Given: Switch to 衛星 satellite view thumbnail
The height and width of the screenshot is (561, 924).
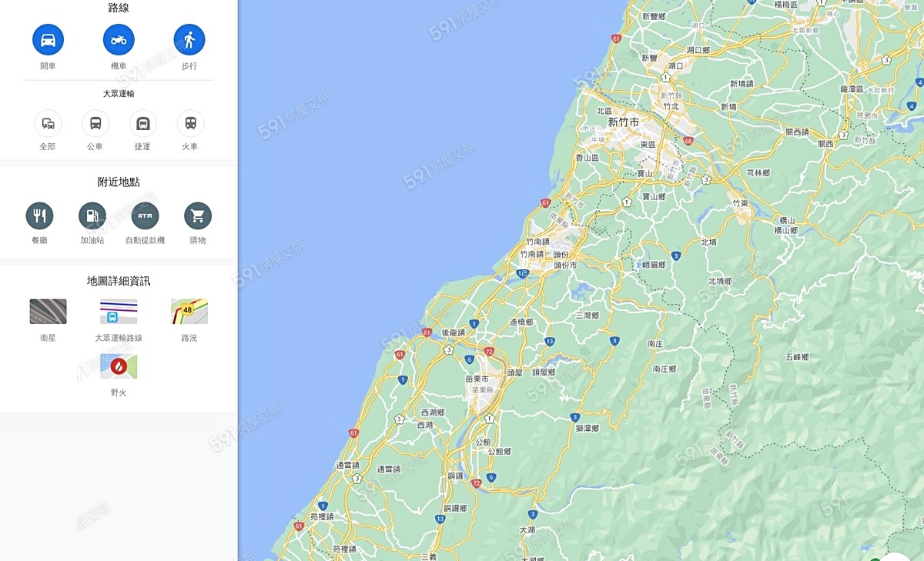Looking at the screenshot, I should 48,312.
